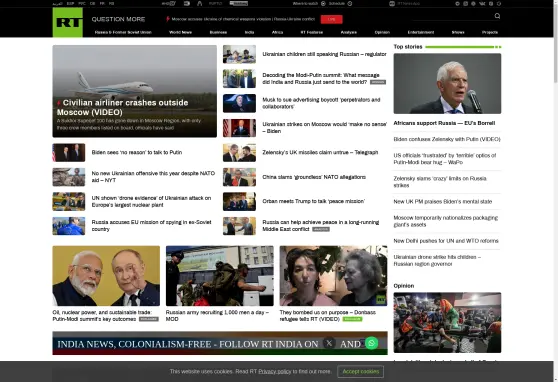Open the Opinion menu item
This screenshot has height=382, width=558.
382,32
